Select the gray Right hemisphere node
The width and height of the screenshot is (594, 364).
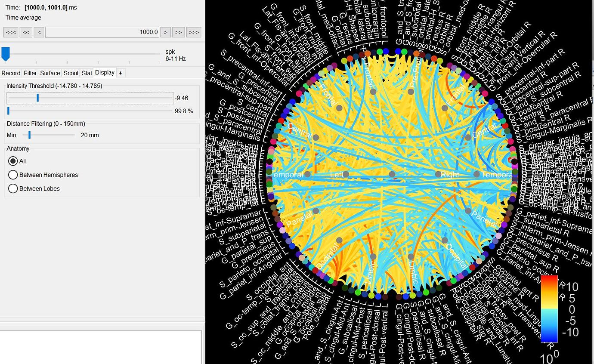tap(438, 174)
